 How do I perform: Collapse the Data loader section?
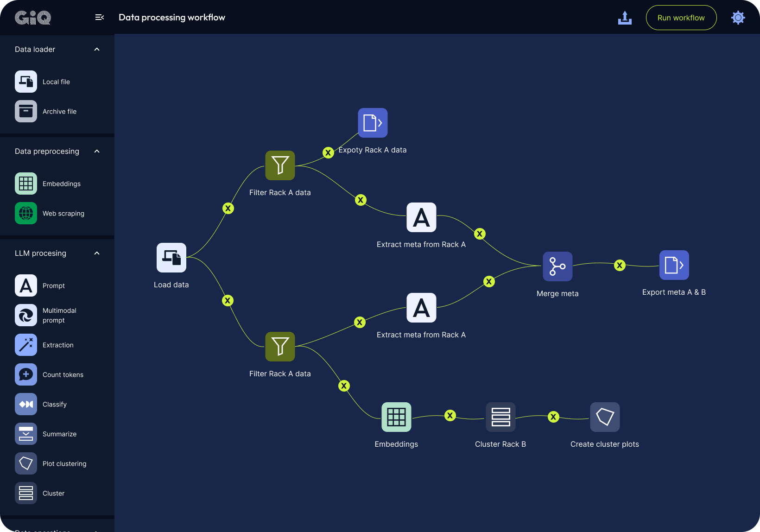pos(97,49)
